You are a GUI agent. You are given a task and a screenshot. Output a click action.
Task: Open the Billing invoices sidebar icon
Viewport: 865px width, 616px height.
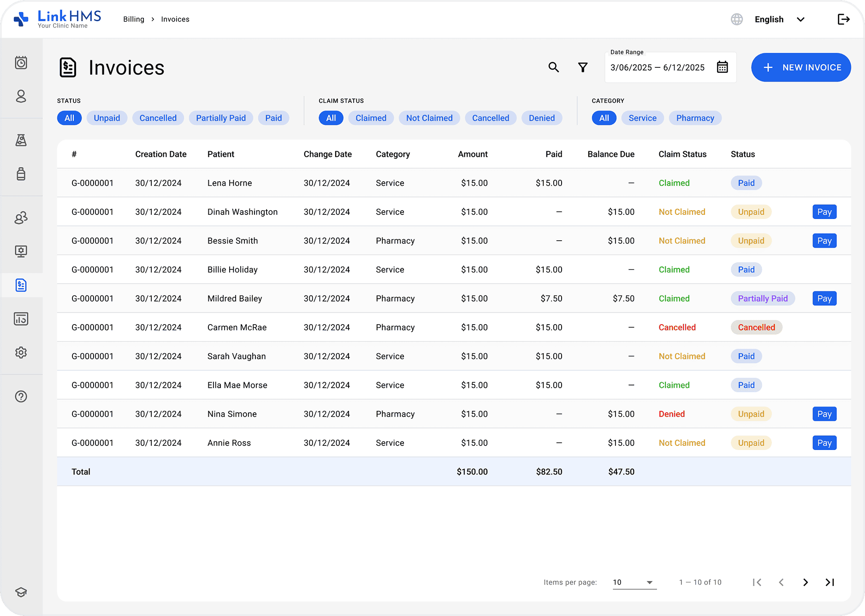(21, 285)
